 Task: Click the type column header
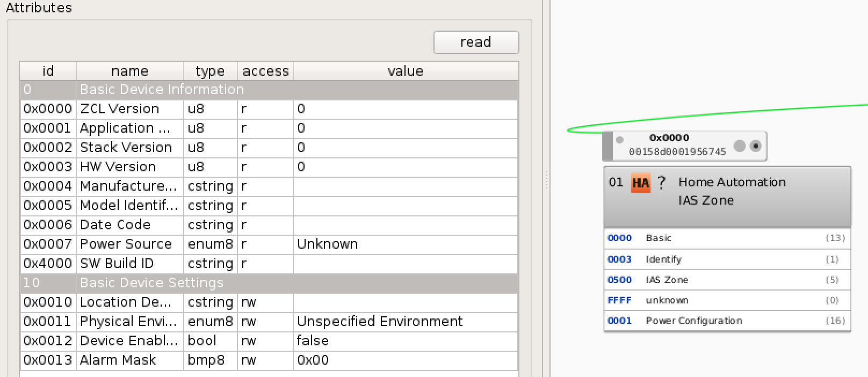click(x=210, y=71)
